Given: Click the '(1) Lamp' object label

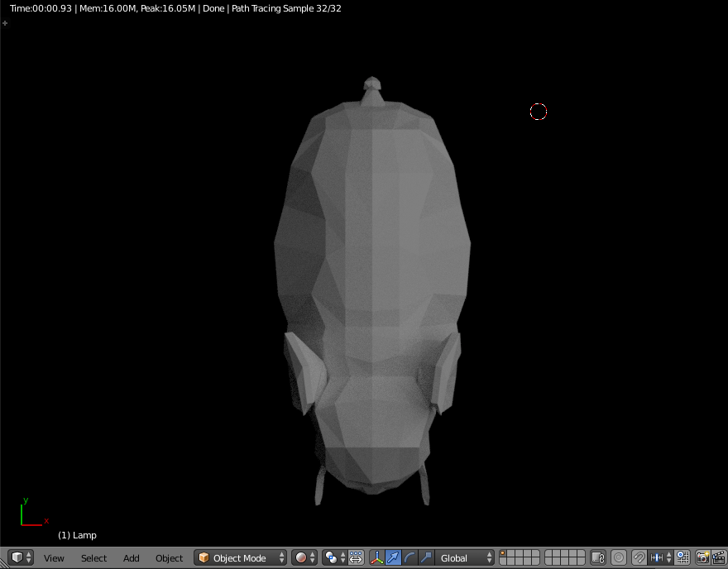Looking at the screenshot, I should [x=77, y=535].
